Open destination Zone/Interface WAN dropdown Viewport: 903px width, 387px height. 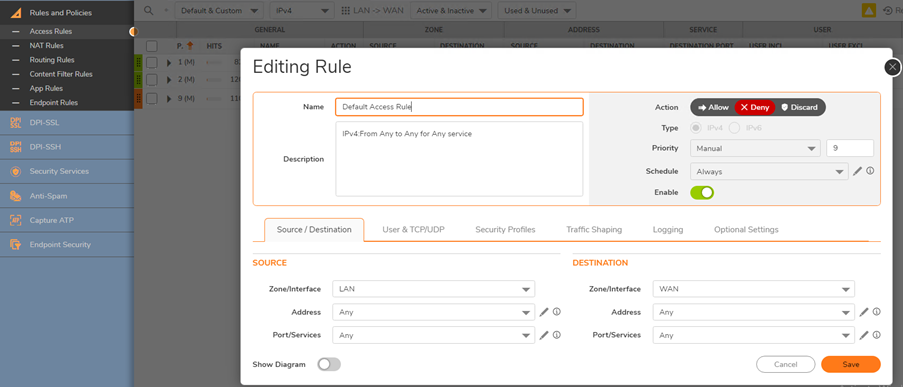(754, 289)
